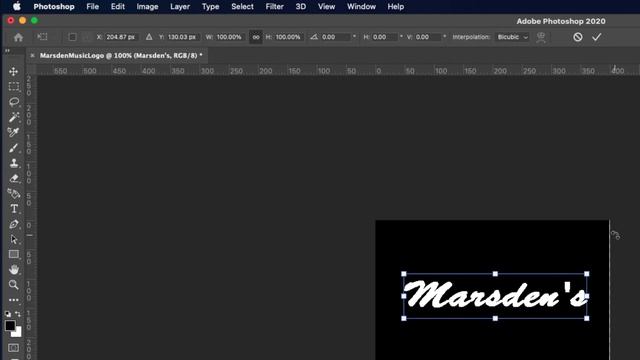This screenshot has width=640, height=360.
Task: Select the Brush tool
Action: point(13,148)
